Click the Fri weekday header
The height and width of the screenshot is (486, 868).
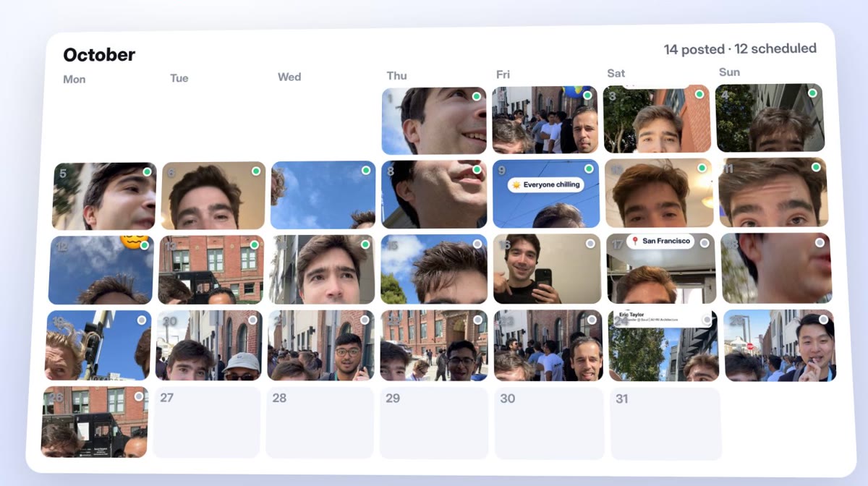click(x=503, y=74)
